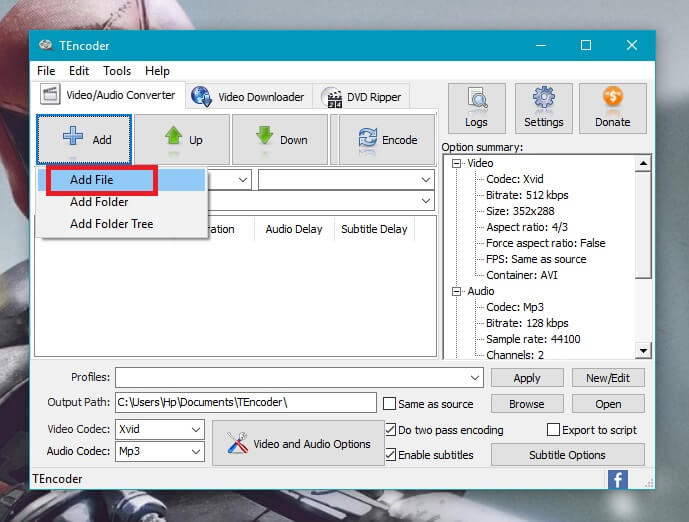
Task: Collapse the Audio node in Option summary
Action: (x=457, y=291)
